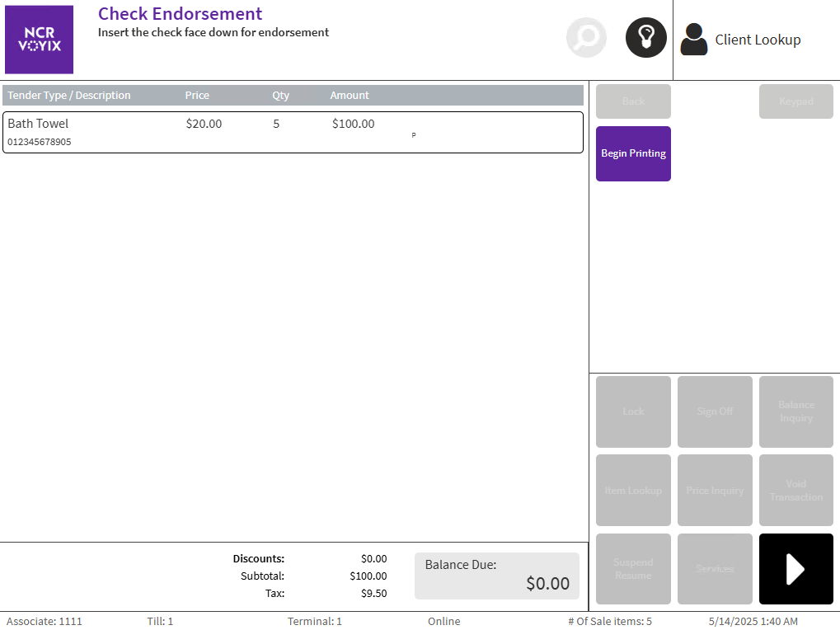Select the Price Inquiry button

tap(715, 491)
